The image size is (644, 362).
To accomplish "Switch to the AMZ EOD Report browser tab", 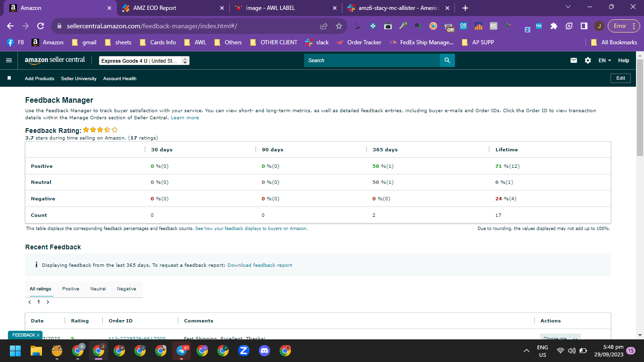I will (173, 8).
